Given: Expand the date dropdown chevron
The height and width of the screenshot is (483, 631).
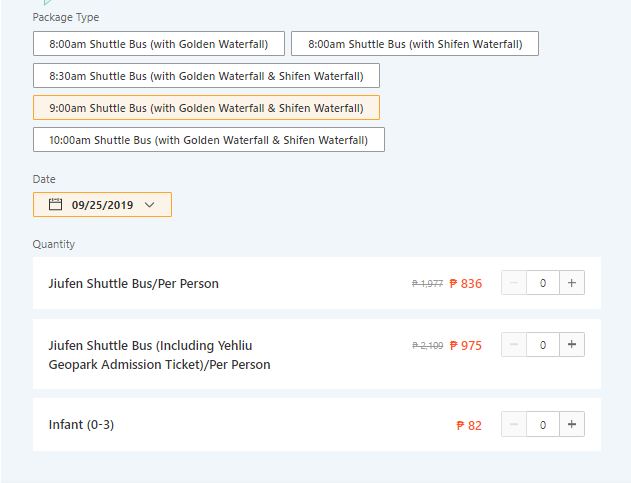Looking at the screenshot, I should (x=150, y=205).
